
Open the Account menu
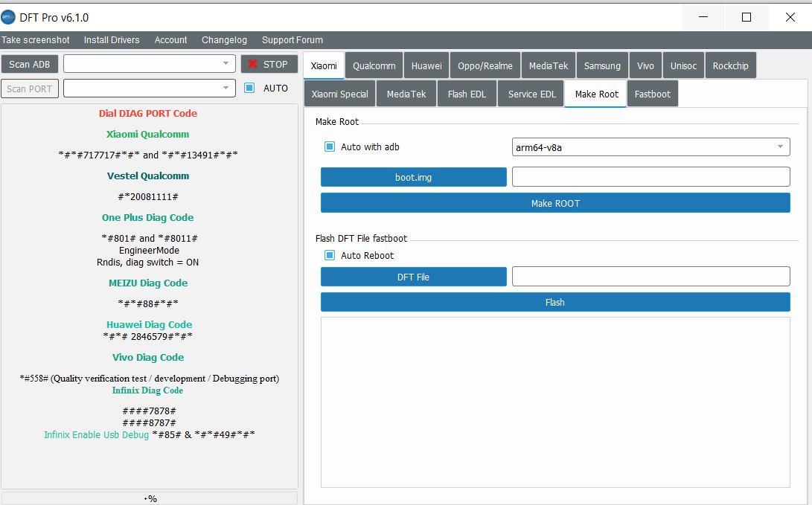170,40
